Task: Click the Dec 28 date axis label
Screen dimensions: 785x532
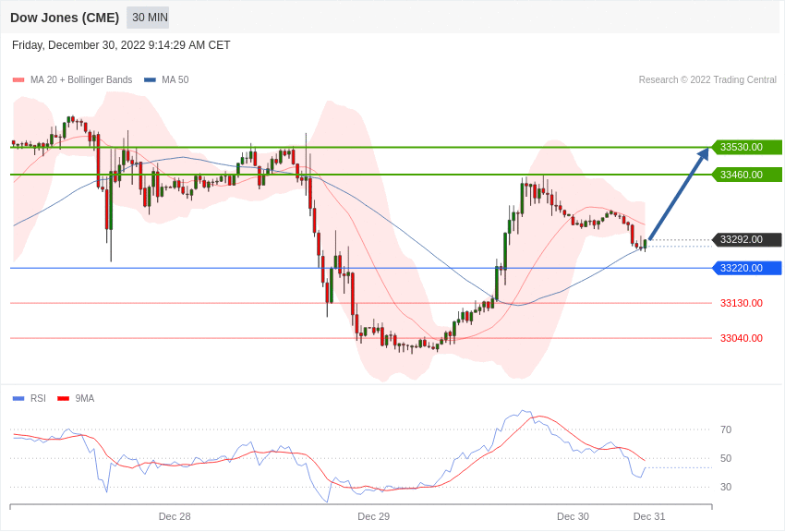Action: [175, 516]
